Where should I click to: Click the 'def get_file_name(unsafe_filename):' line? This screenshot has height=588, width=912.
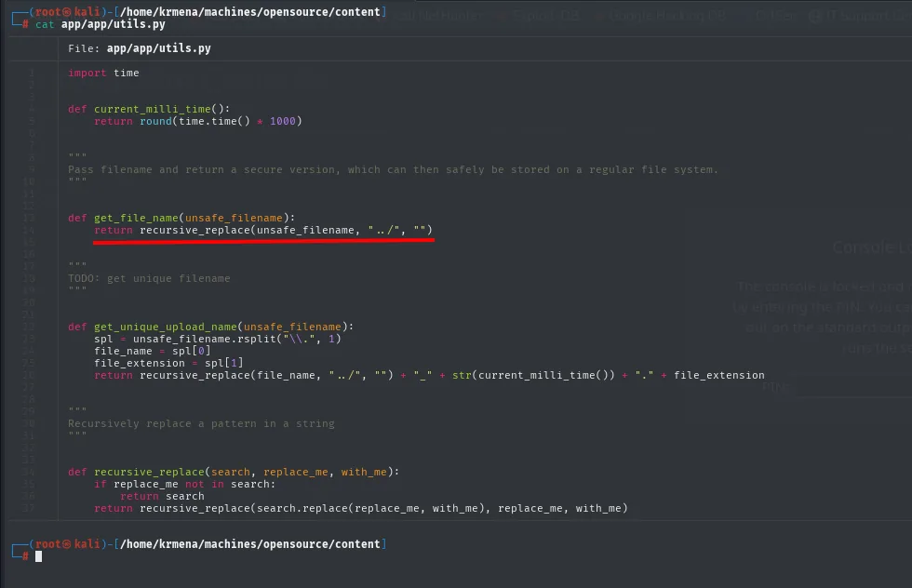coord(181,218)
